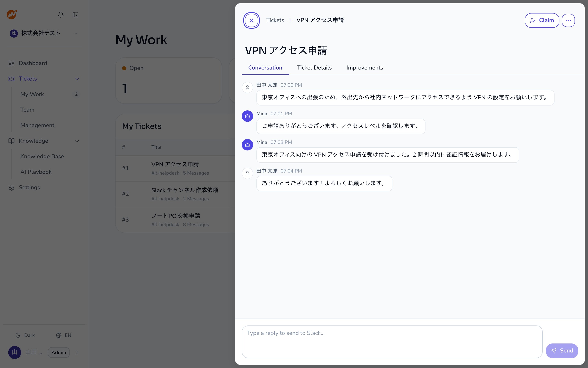The image size is (588, 368).
Task: Collapse the Knowledge menu chevron
Action: [x=77, y=141]
